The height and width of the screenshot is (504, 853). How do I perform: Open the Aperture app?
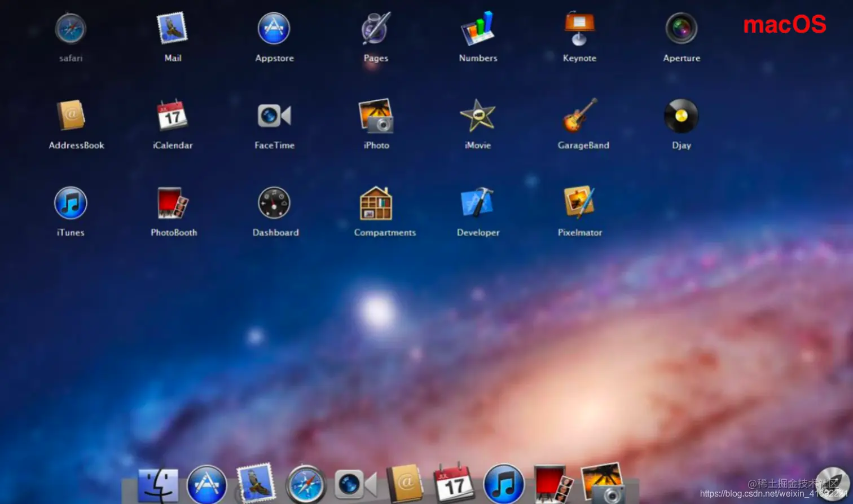(681, 28)
